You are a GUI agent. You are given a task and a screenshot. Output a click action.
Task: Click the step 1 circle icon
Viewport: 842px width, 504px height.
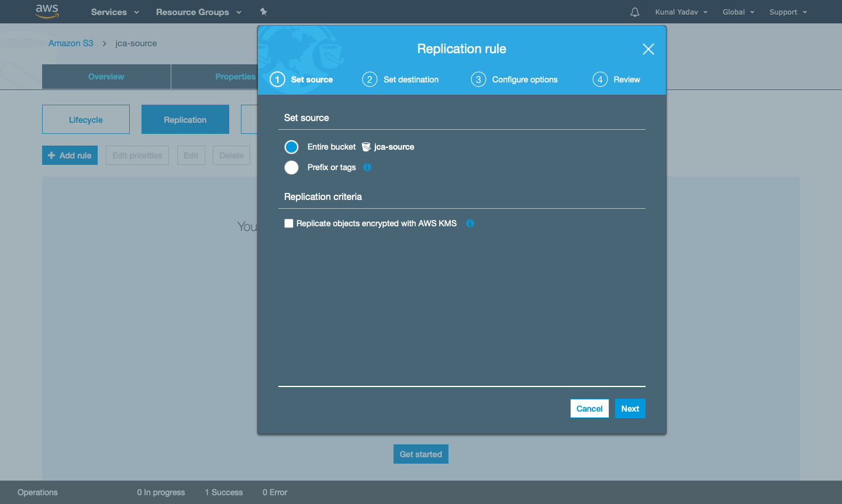[x=277, y=80]
